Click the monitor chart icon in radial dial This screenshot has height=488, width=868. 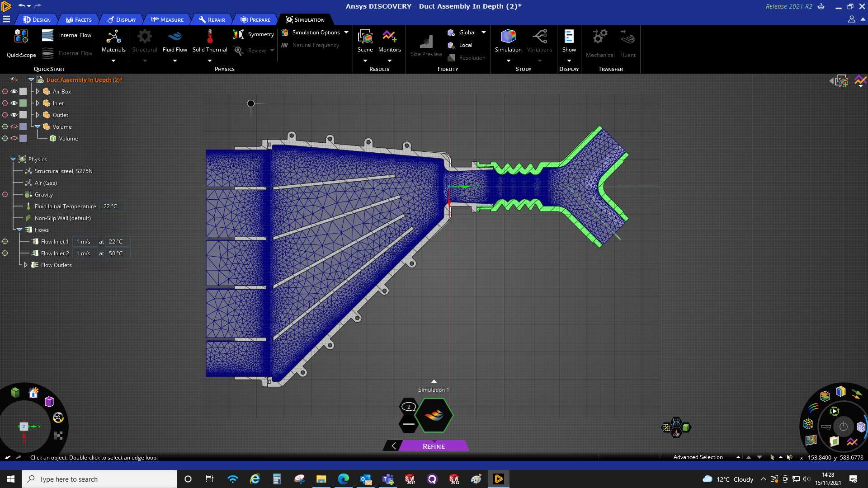coord(852,442)
